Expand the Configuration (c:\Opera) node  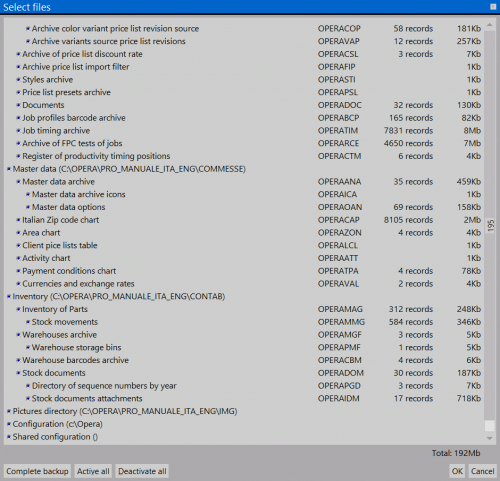pyautogui.click(x=9, y=424)
